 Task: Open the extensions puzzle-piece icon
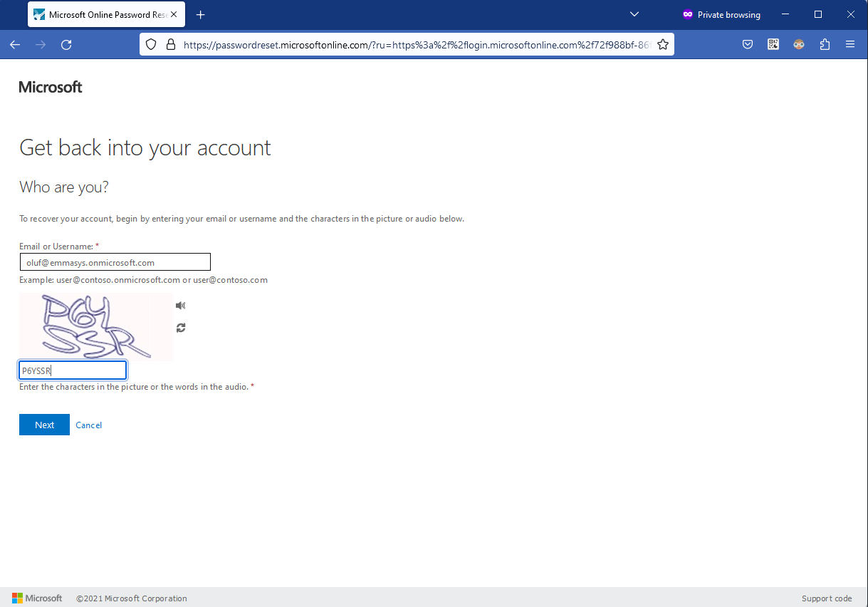coord(824,44)
